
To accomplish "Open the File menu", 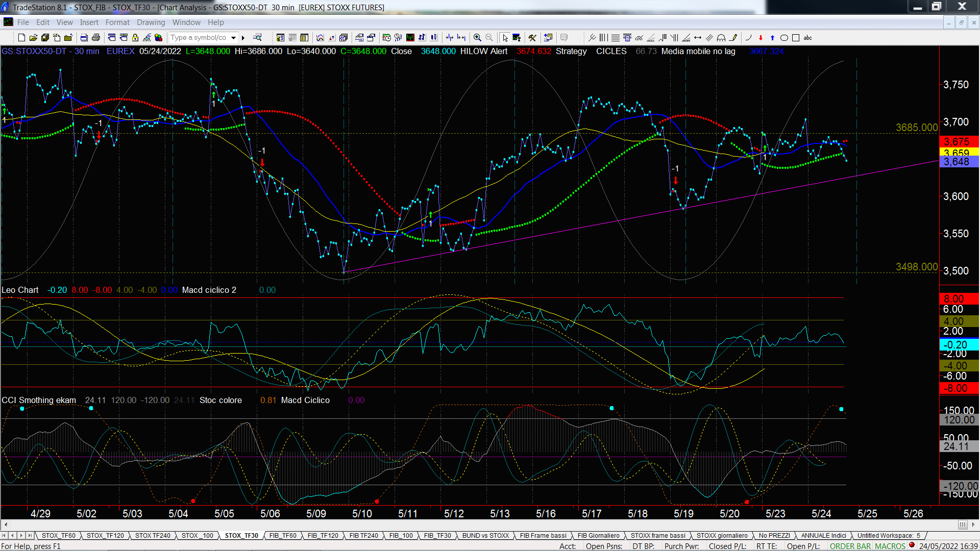I will click(x=23, y=22).
